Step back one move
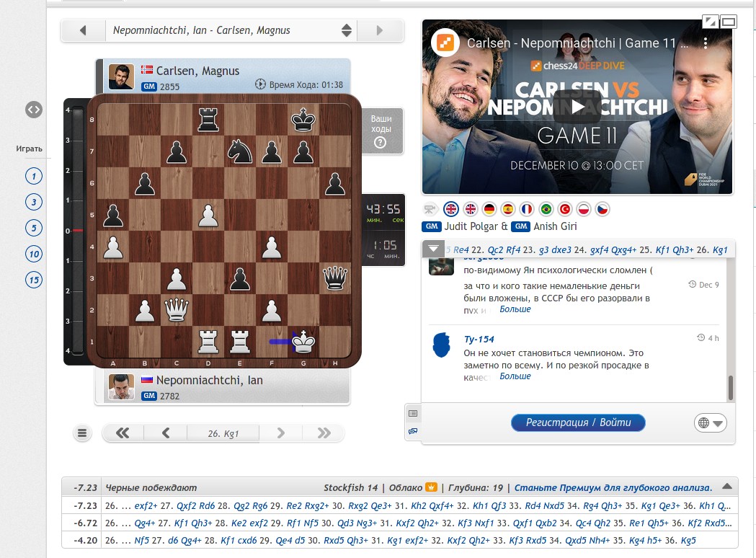This screenshot has height=558, width=756. click(165, 433)
